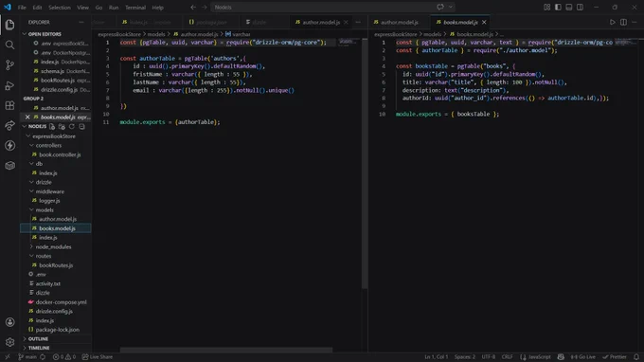The image size is (644, 362).
Task: Open the left editor group more actions ellipsis
Action: pos(358,22)
